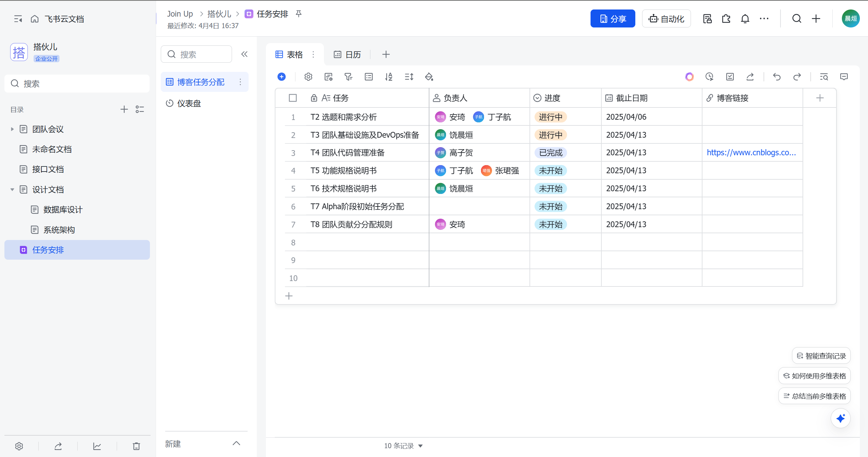Toggle the sidebar collapse icon beside 飞书云文档
The width and height of the screenshot is (868, 457).
coord(18,19)
